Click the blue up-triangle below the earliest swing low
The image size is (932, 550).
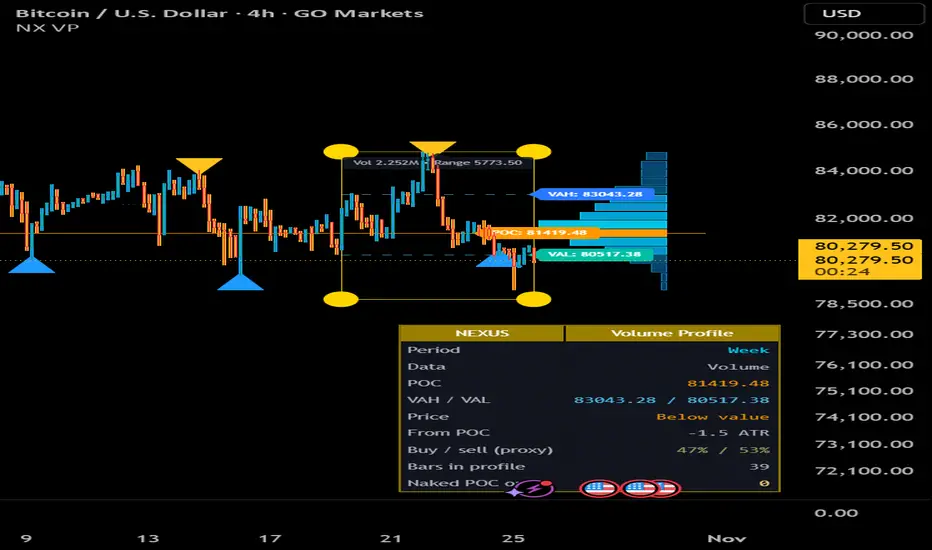pyautogui.click(x=32, y=265)
